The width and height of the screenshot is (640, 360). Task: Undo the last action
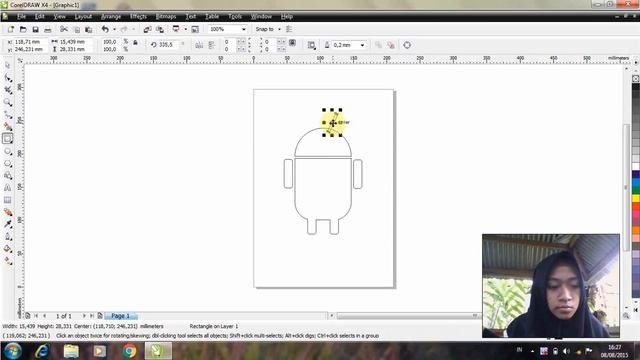point(105,29)
